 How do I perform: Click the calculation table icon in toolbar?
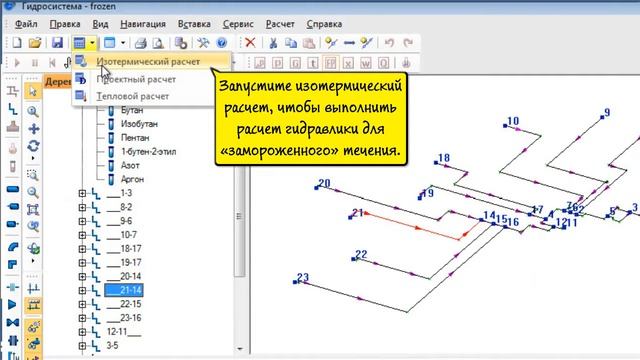(x=79, y=42)
